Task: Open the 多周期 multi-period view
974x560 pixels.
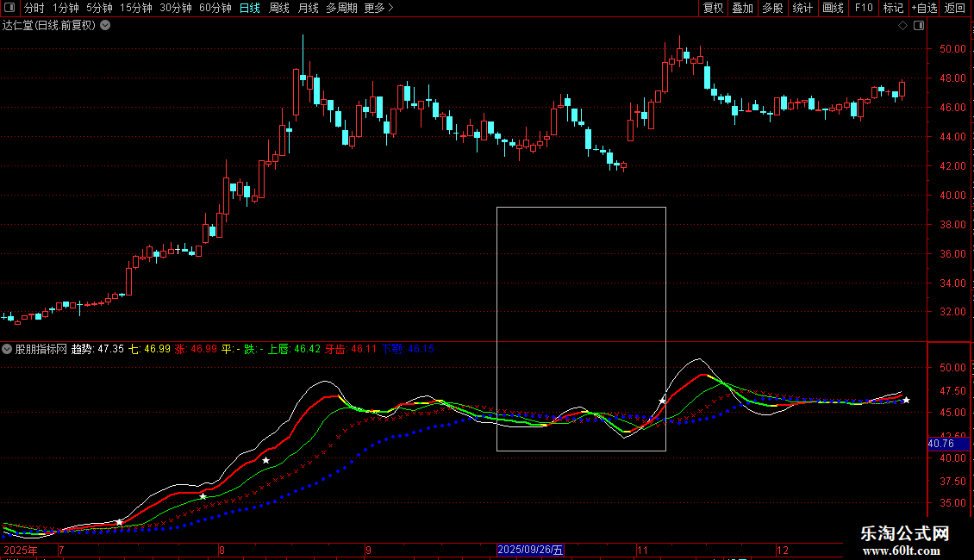Action: coord(341,8)
